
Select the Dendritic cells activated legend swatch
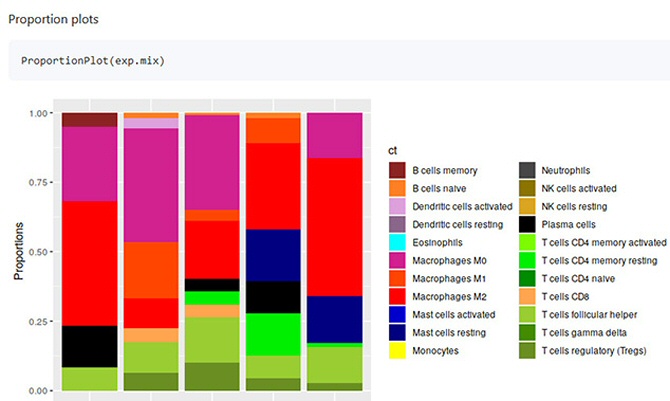tap(398, 206)
